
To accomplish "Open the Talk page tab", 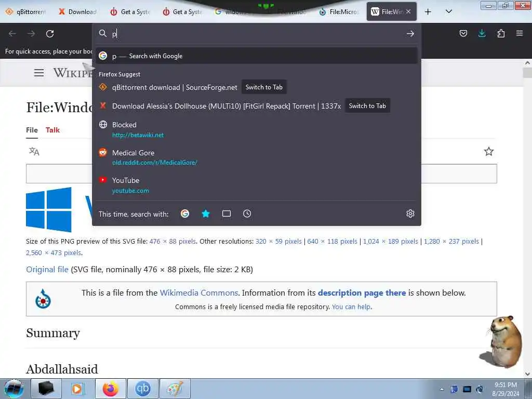I will coord(52,130).
